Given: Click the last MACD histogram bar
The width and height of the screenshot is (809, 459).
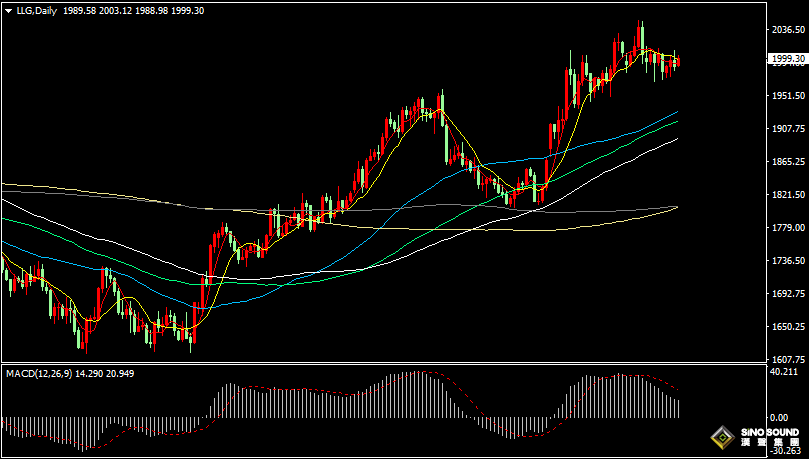Looking at the screenshot, I should 678,408.
